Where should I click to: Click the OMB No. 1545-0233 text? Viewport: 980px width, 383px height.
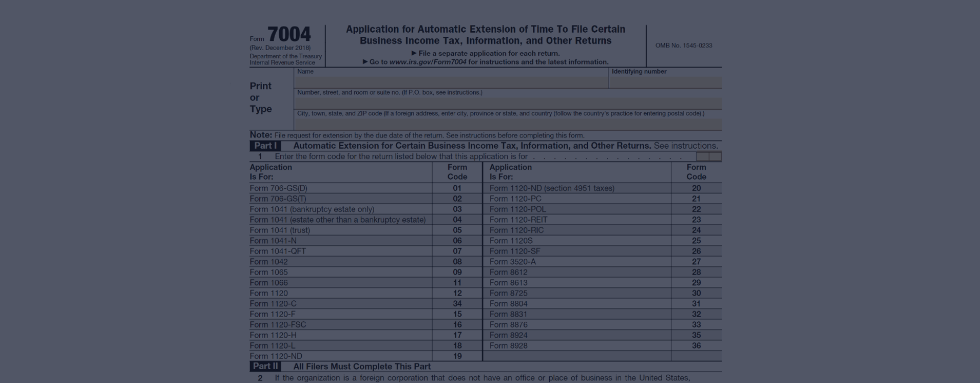pyautogui.click(x=683, y=45)
